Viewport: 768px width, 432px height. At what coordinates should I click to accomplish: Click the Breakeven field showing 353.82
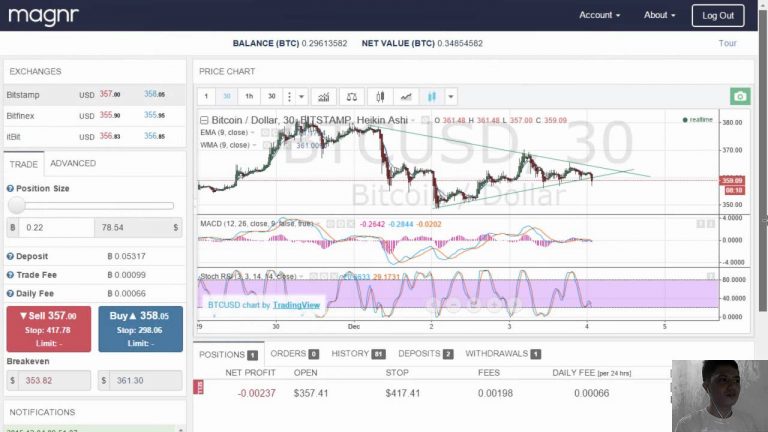[54, 380]
